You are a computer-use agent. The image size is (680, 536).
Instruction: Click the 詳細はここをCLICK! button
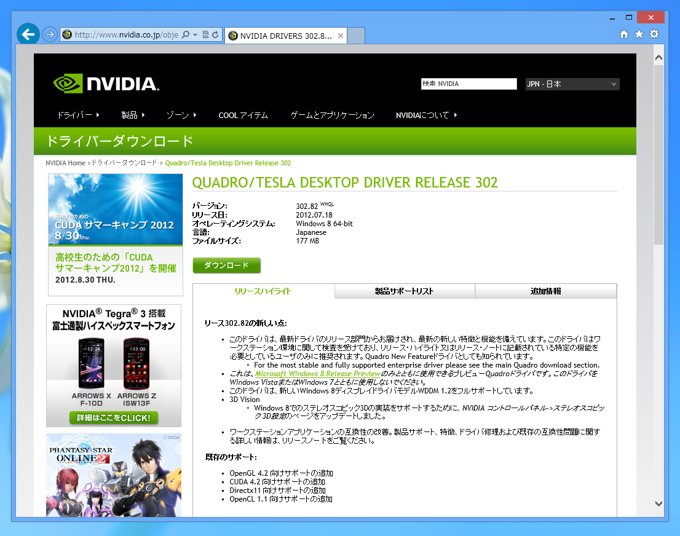pyautogui.click(x=114, y=418)
